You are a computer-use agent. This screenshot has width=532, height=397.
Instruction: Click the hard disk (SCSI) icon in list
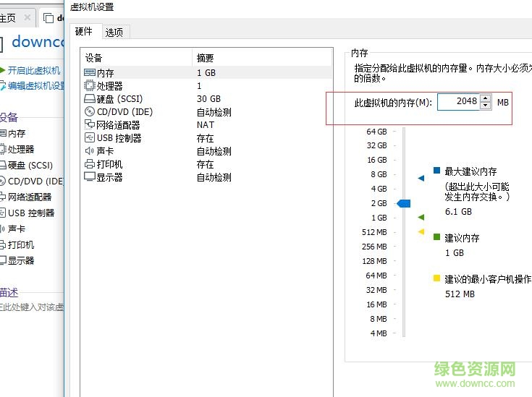click(x=90, y=99)
